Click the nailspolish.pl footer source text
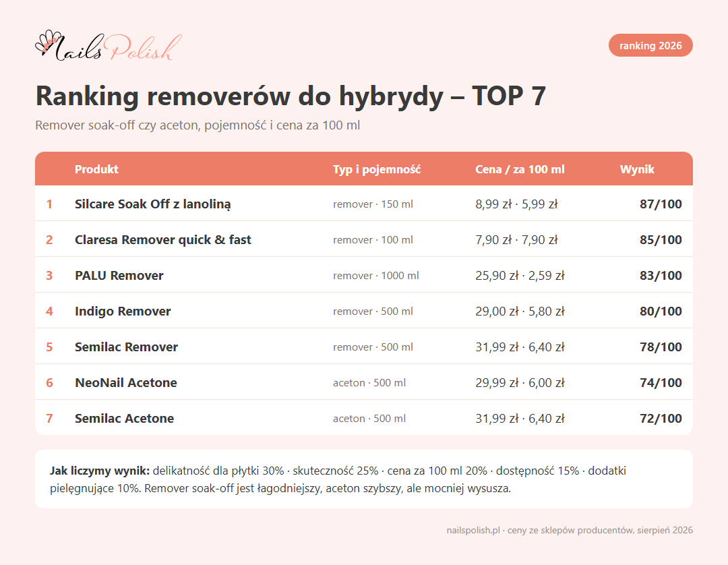This screenshot has width=728, height=565. [570, 530]
